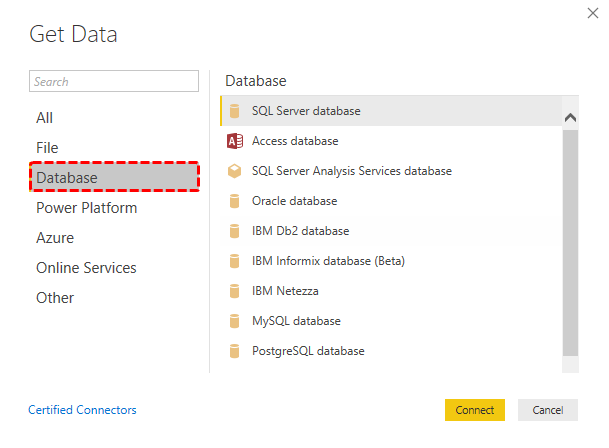609x448 pixels.
Task: Click the Oracle database cylinder icon
Action: [x=234, y=201]
